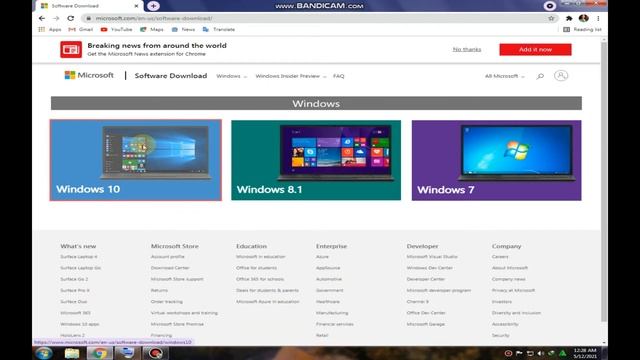Open the Windows 7 download tile

(x=496, y=160)
